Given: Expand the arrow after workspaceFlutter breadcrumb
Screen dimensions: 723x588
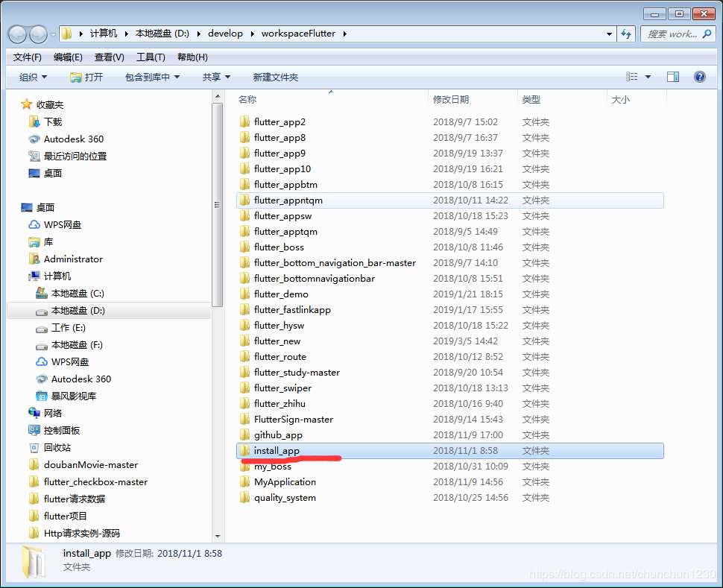Looking at the screenshot, I should click(x=344, y=34).
